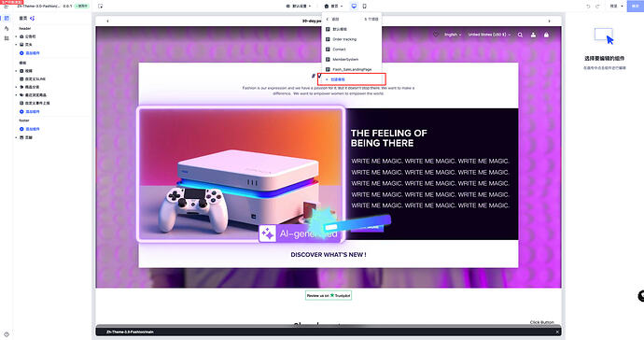Viewport: 644px width, 340px height.
Task: Click the DISCOVER WHAT'S NEW! heading
Action: pos(329,255)
